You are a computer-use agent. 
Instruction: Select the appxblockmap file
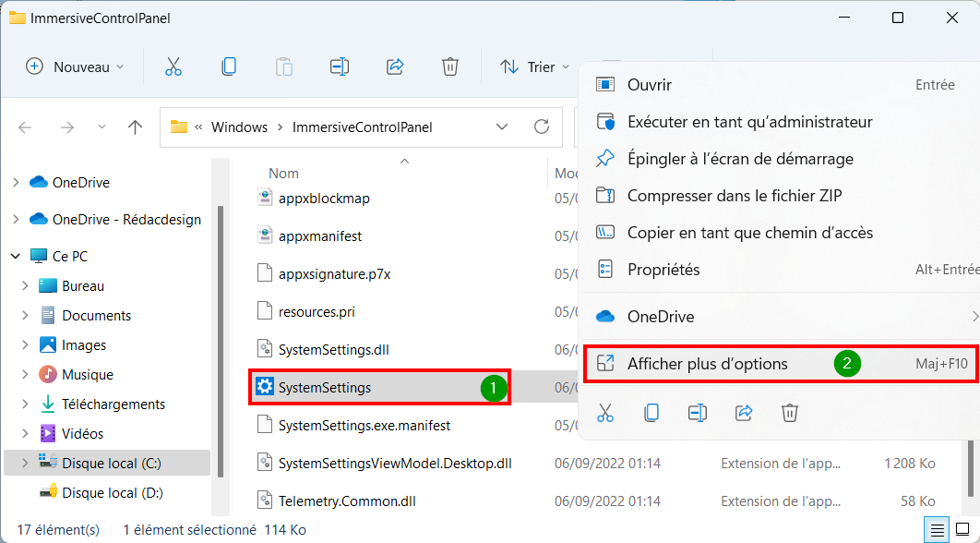pos(314,199)
